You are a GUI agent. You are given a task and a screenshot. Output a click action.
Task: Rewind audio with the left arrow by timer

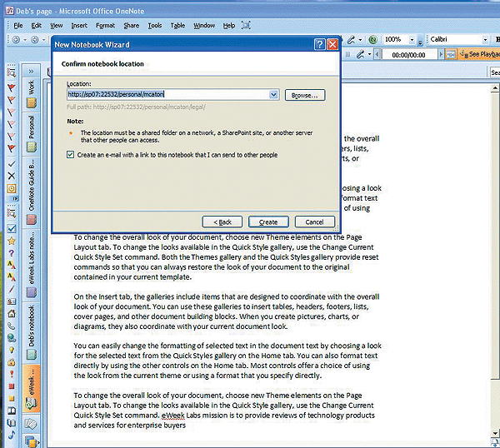[x=377, y=54]
